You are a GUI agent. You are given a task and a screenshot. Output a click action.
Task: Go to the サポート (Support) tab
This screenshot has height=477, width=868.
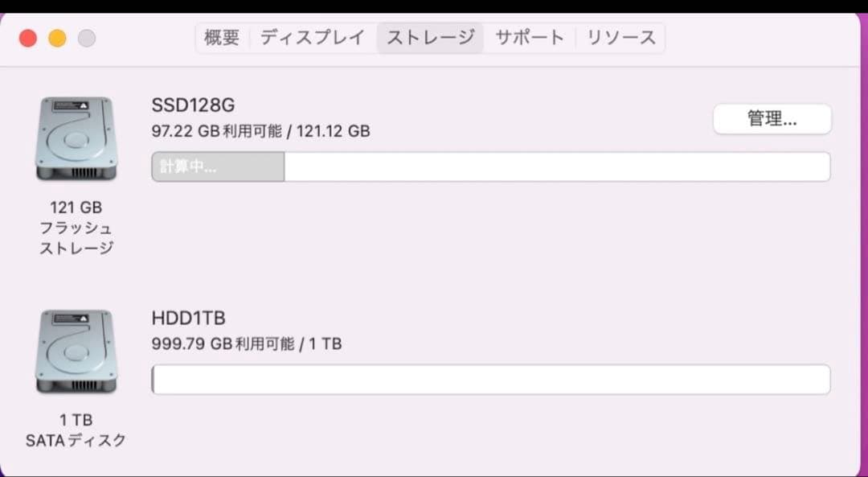click(529, 37)
